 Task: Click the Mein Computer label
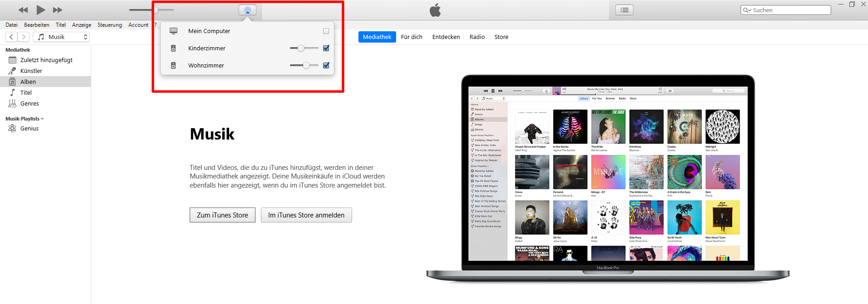click(x=209, y=31)
